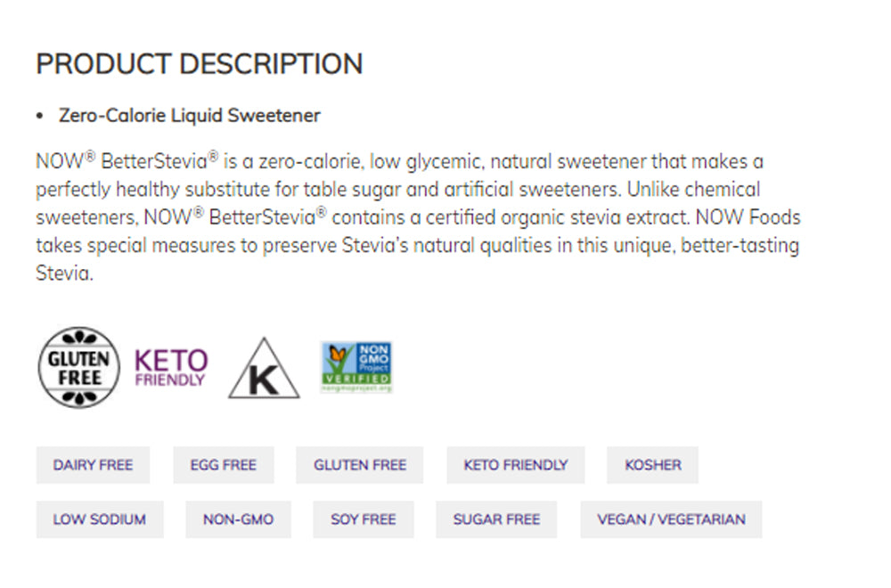
Task: Open the KETO FRIENDLY tag button
Action: (515, 465)
